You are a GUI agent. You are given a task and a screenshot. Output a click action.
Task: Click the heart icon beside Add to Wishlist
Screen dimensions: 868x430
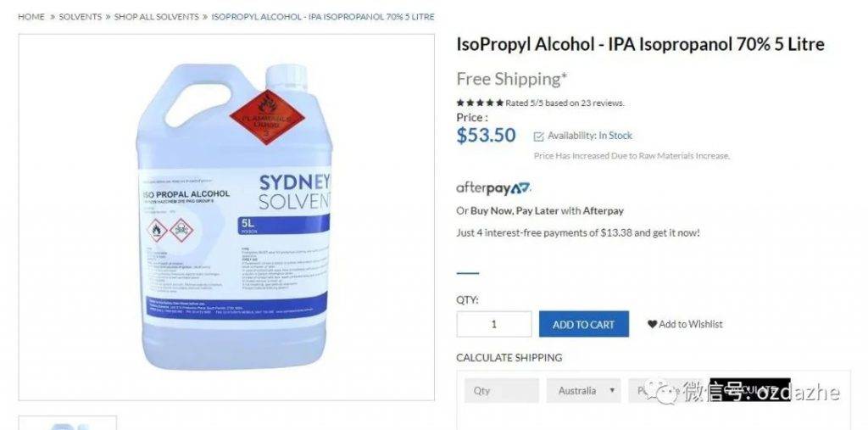click(x=652, y=324)
